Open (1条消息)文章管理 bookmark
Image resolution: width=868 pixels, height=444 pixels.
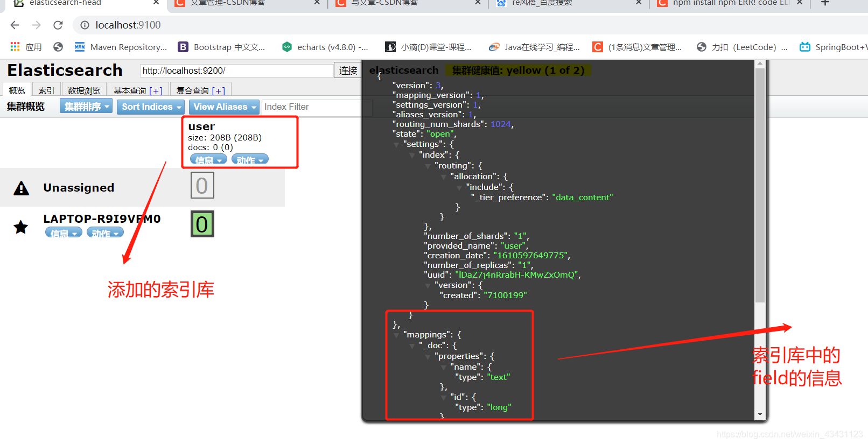[637, 47]
